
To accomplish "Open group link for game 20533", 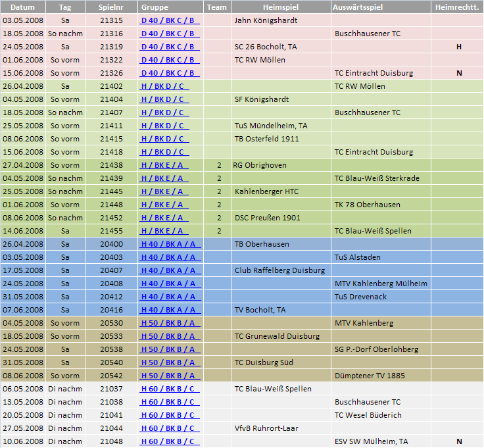I will 170,336.
